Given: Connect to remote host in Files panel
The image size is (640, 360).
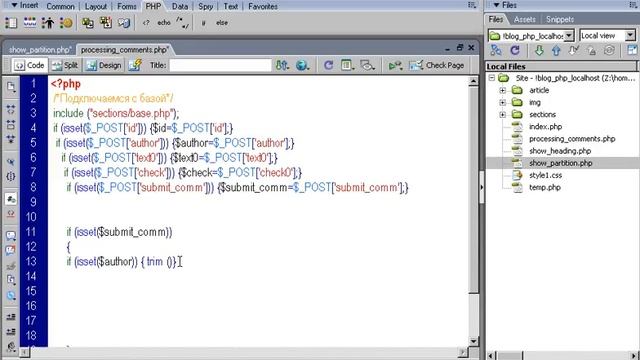Looking at the screenshot, I should [496, 50].
